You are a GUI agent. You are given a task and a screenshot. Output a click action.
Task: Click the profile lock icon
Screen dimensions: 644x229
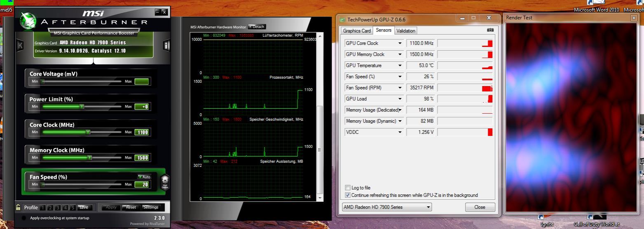tap(18, 207)
